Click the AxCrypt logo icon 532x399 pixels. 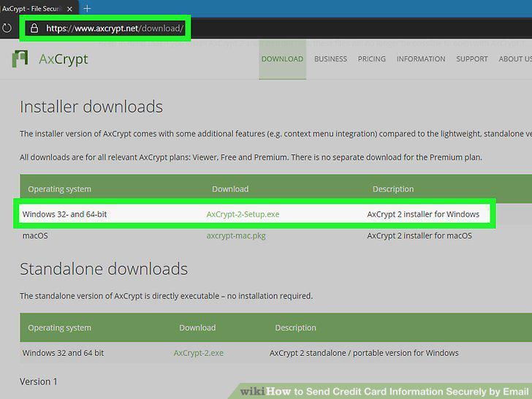(20, 58)
